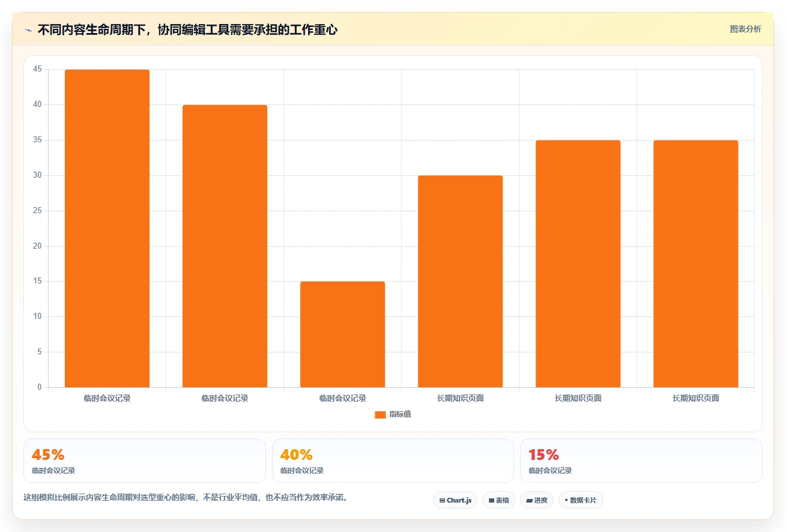Click the y-axis tick label 10

(x=37, y=316)
